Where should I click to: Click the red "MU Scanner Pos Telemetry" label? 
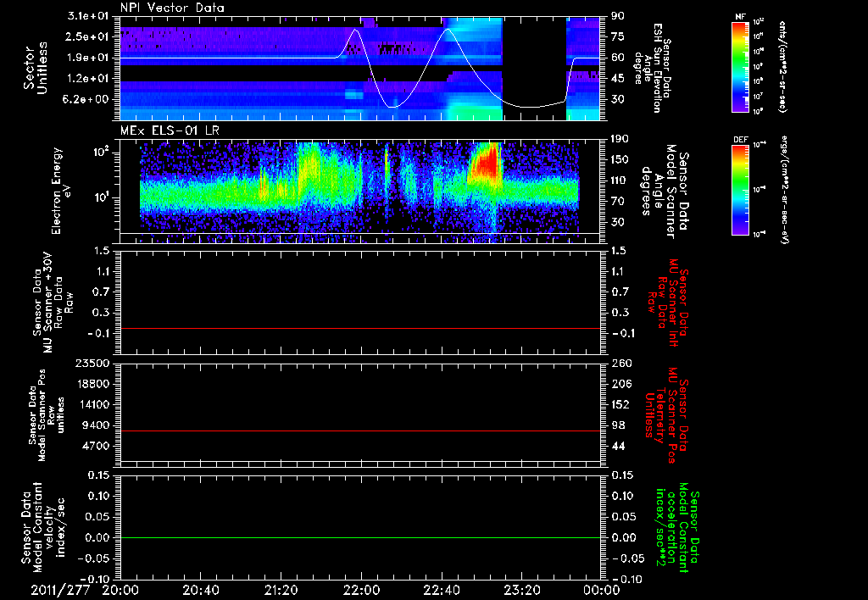point(666,415)
